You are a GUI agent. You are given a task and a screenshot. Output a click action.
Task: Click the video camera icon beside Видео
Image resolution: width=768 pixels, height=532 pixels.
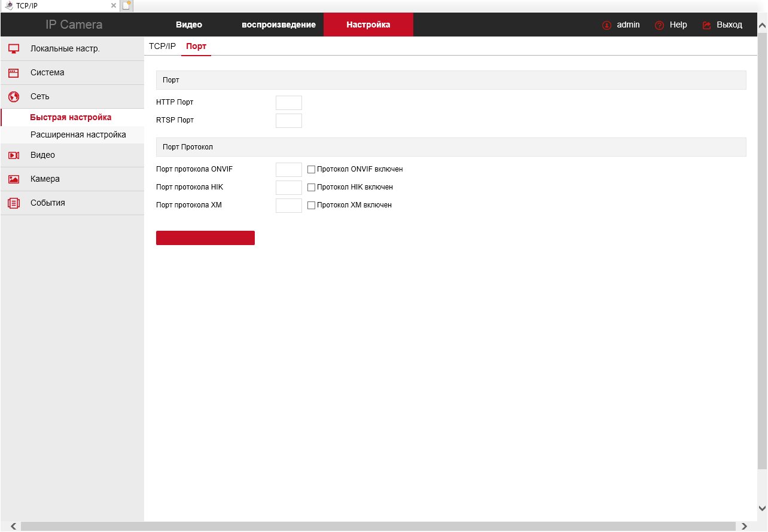(14, 155)
